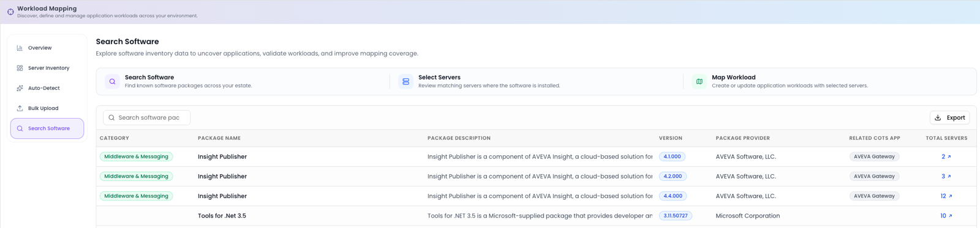Click the Package Description column header
980x228 pixels.
(x=459, y=138)
